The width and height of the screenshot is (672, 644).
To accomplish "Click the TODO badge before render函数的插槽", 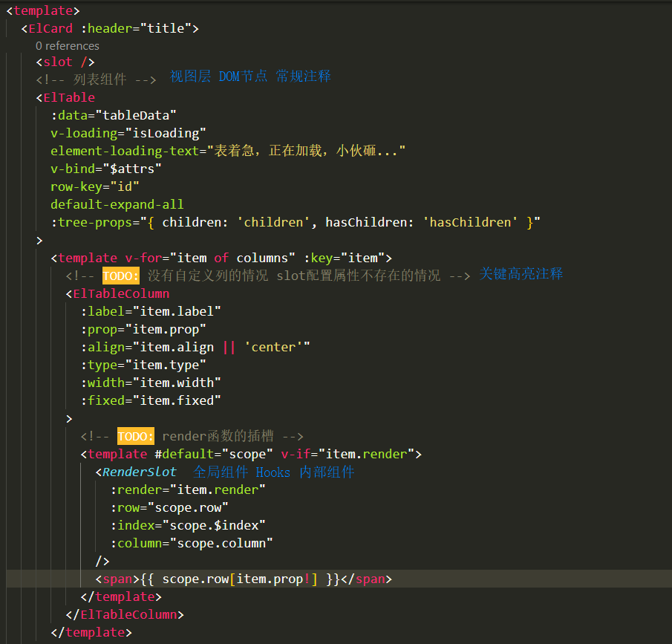I will click(135, 437).
